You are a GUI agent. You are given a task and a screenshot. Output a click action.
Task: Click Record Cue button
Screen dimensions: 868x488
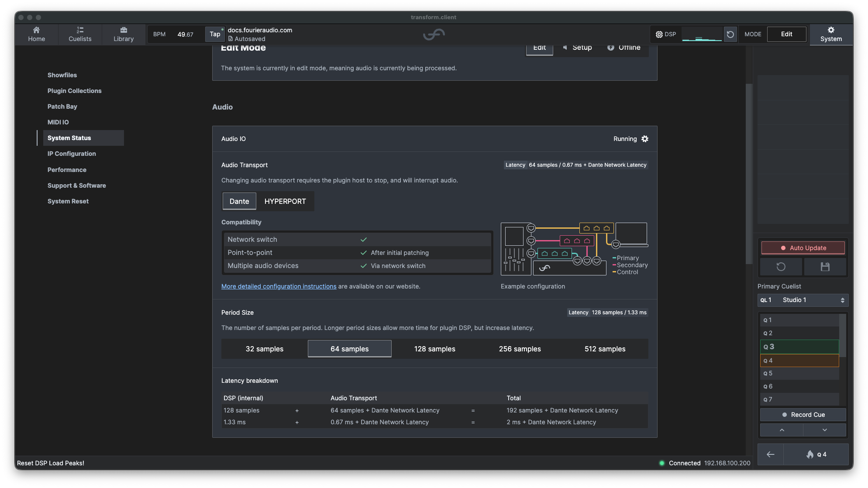click(x=803, y=415)
